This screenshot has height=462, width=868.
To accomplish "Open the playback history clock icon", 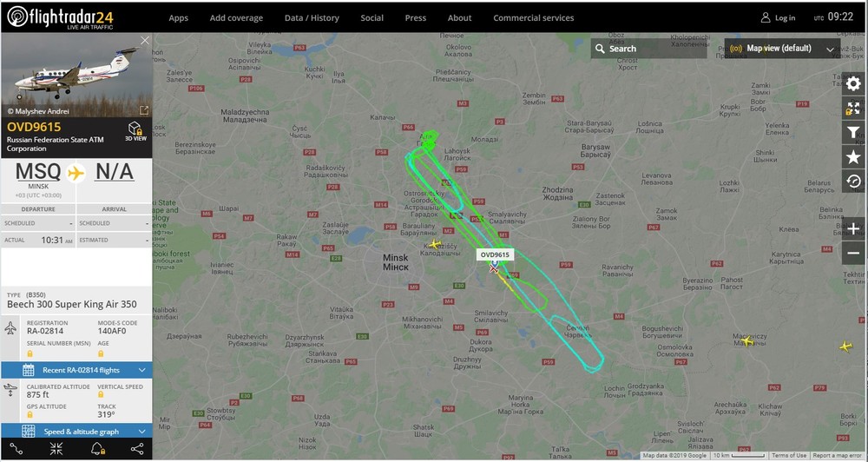I will [853, 181].
